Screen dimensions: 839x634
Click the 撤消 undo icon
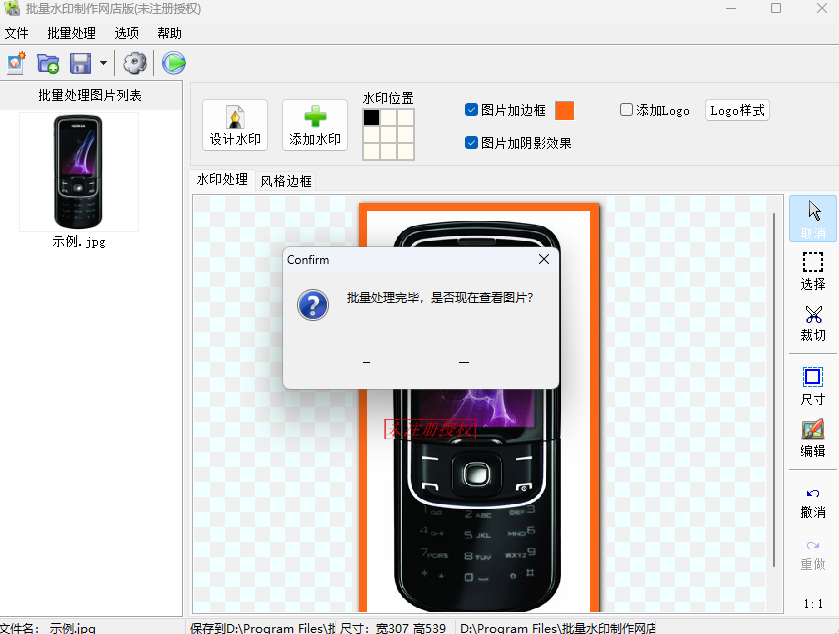point(813,493)
